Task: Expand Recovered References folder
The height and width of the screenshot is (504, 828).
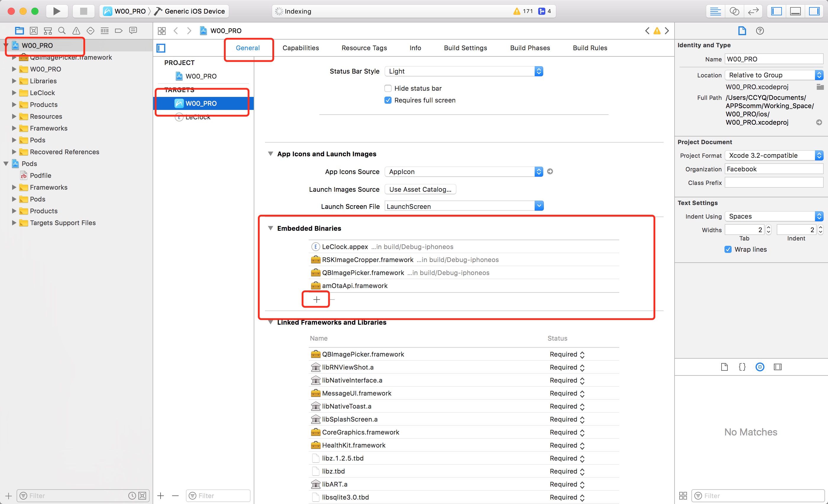Action: 14,152
